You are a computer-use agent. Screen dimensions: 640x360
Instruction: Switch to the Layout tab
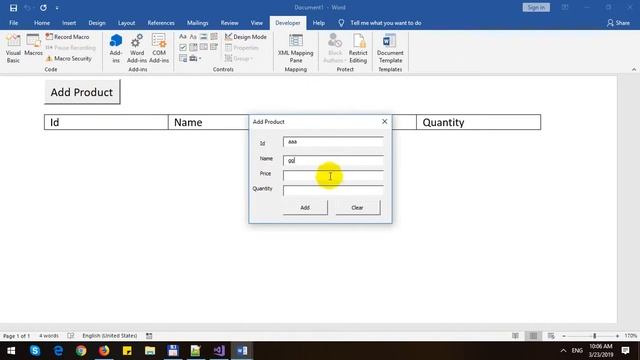pos(126,23)
